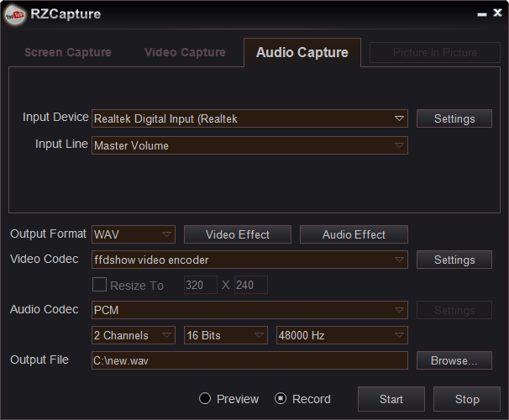Enable the Resize To checkbox
The height and width of the screenshot is (420, 509).
[x=99, y=285]
